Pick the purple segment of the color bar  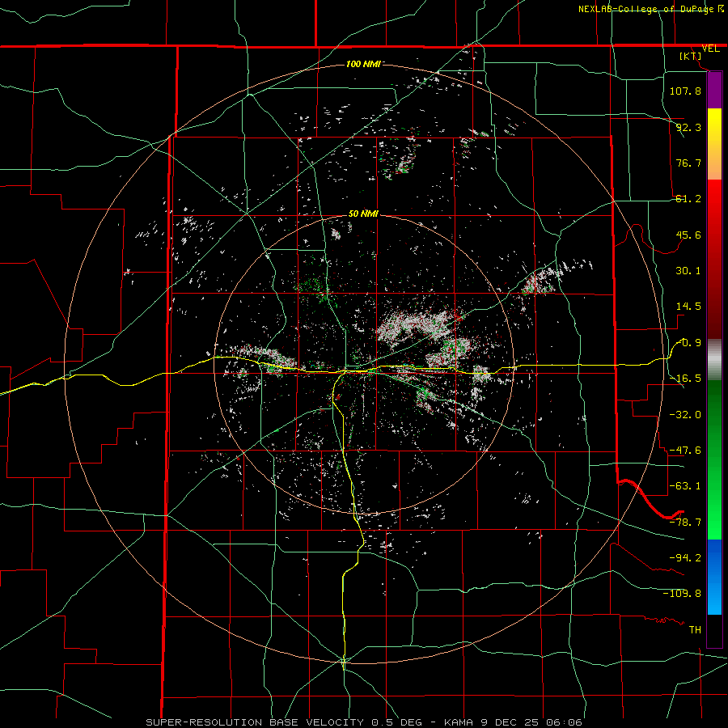point(714,91)
